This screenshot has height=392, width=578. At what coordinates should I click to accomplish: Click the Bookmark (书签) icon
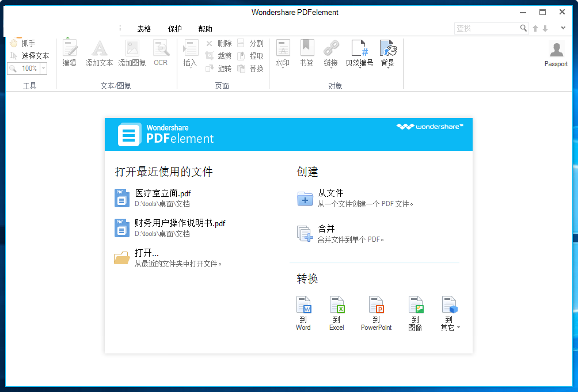tap(307, 53)
